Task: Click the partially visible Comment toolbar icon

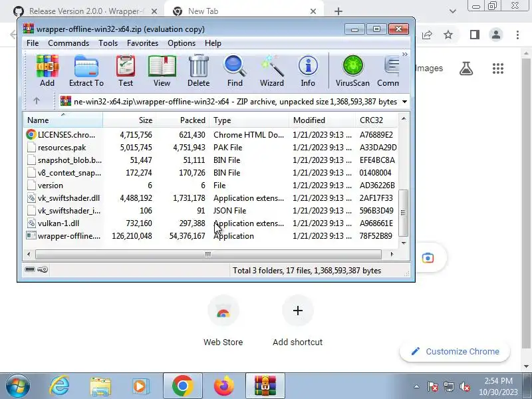Action: coord(389,70)
